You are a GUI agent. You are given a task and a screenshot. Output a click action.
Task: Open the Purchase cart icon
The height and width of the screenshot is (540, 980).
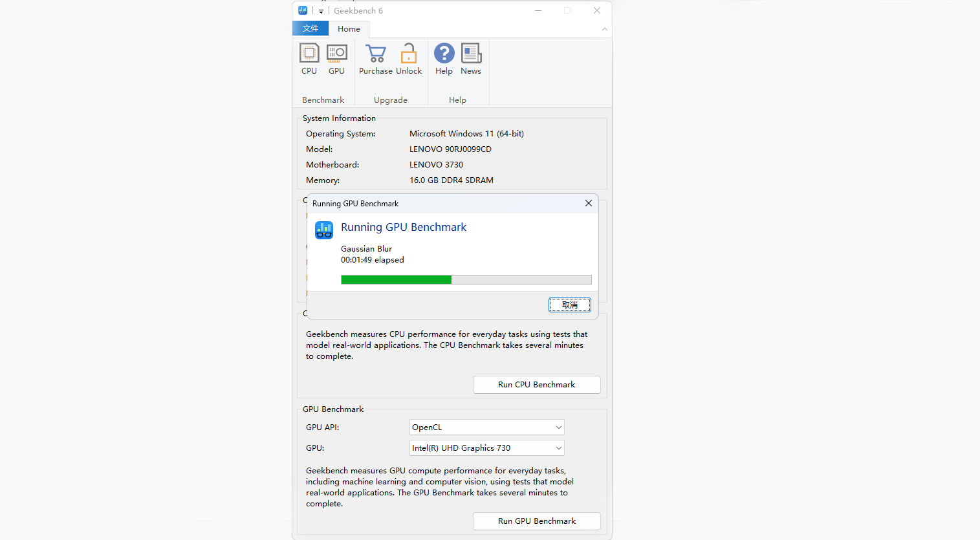pyautogui.click(x=375, y=58)
